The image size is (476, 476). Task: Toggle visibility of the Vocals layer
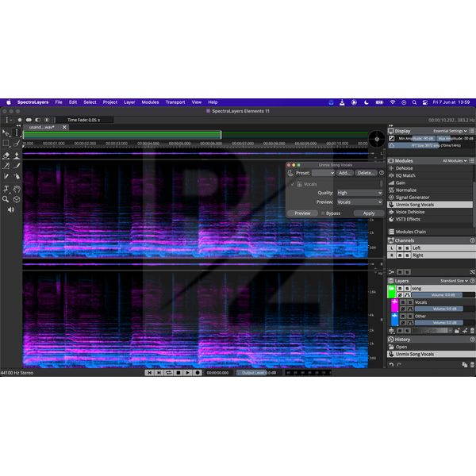401,302
